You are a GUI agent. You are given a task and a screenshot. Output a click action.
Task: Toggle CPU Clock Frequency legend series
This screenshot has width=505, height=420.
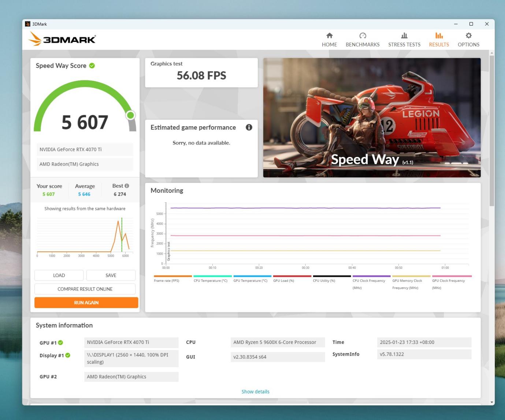pyautogui.click(x=371, y=282)
